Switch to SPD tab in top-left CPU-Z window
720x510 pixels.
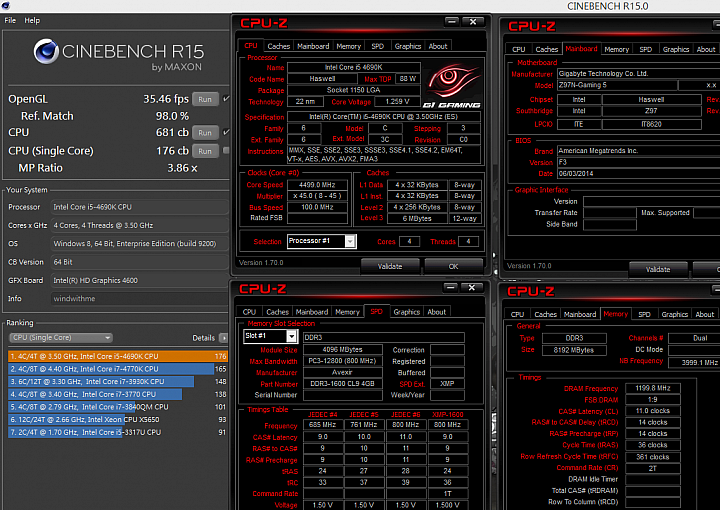click(x=377, y=46)
